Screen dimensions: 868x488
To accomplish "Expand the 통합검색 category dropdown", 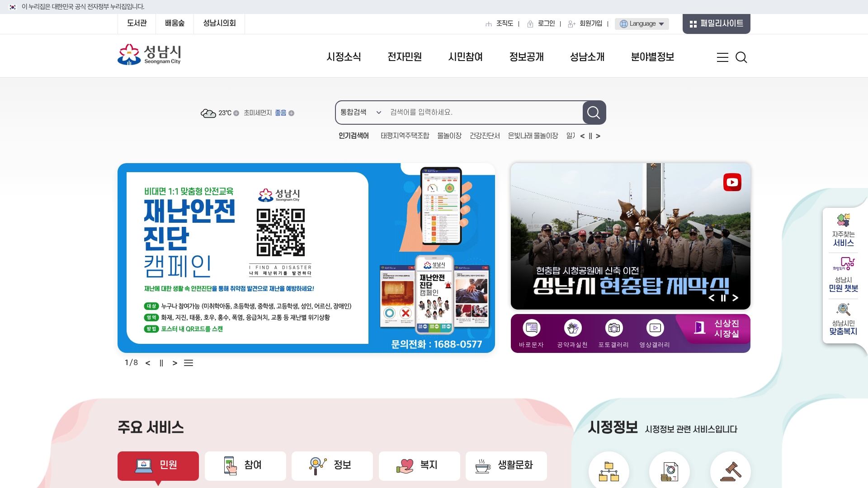I will [360, 112].
